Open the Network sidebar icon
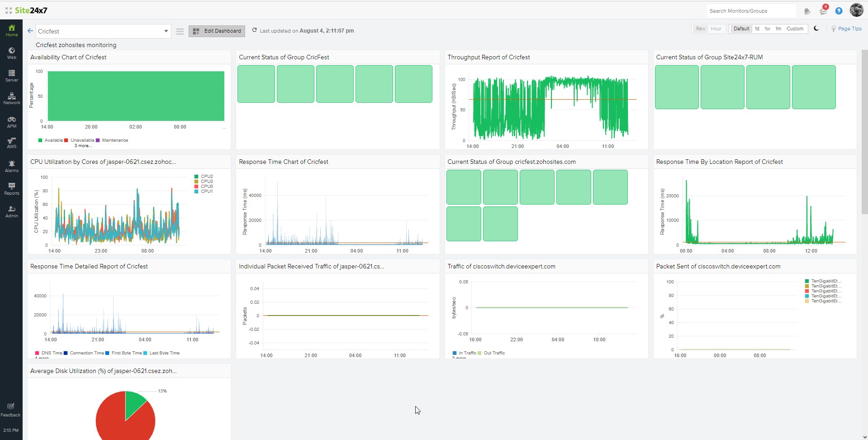This screenshot has width=868, height=440. [11, 98]
